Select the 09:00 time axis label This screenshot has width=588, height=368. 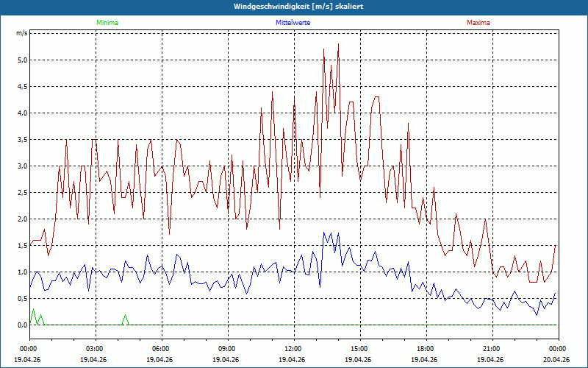pyautogui.click(x=227, y=349)
